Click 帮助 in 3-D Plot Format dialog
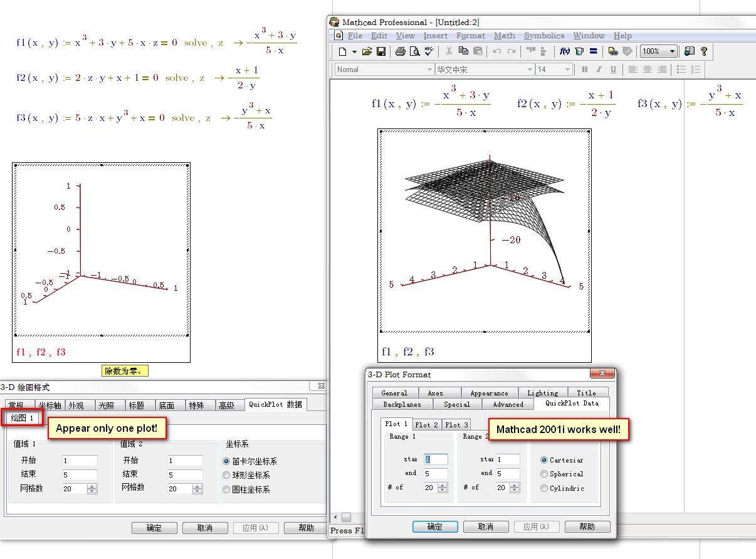The width and height of the screenshot is (756, 559). pos(587,527)
